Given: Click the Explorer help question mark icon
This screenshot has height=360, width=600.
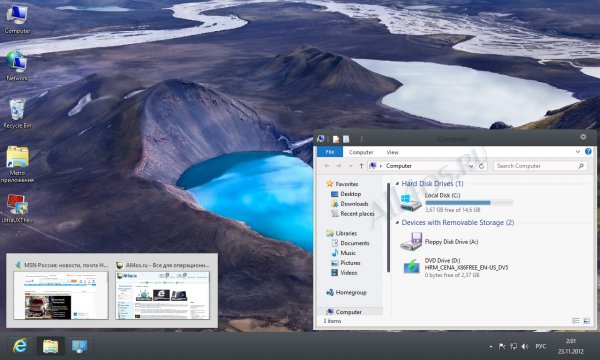Looking at the screenshot, I should click(588, 152).
